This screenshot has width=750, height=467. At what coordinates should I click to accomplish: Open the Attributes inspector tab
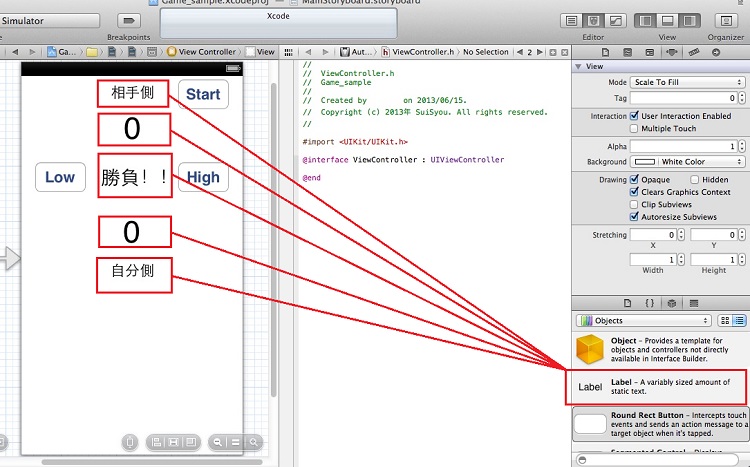point(672,52)
